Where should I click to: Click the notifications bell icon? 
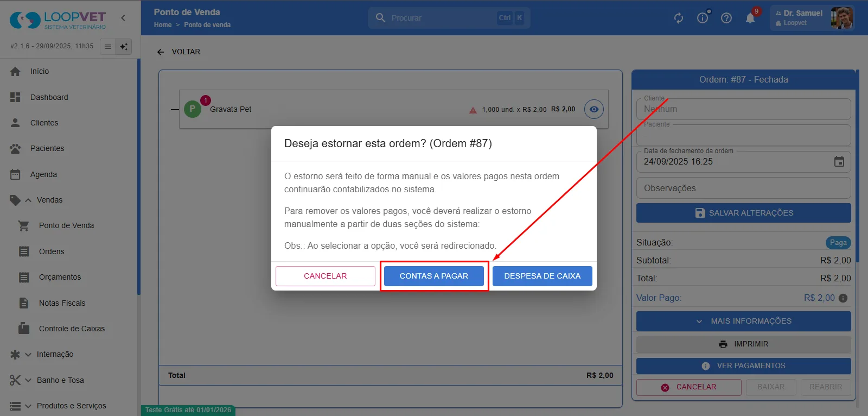click(x=750, y=18)
